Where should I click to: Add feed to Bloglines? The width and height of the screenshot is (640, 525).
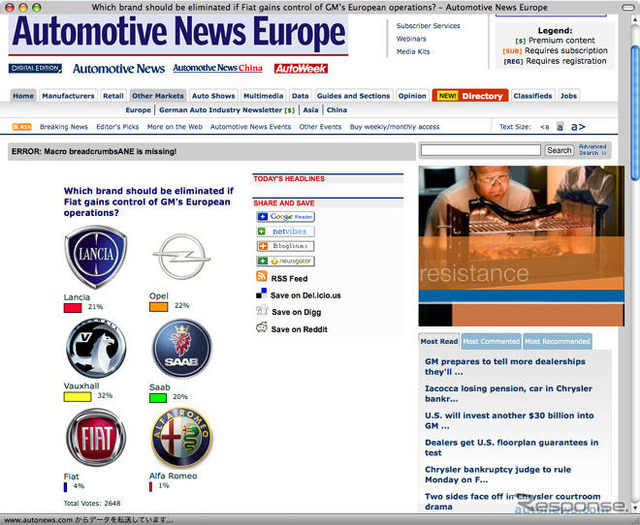[x=285, y=246]
